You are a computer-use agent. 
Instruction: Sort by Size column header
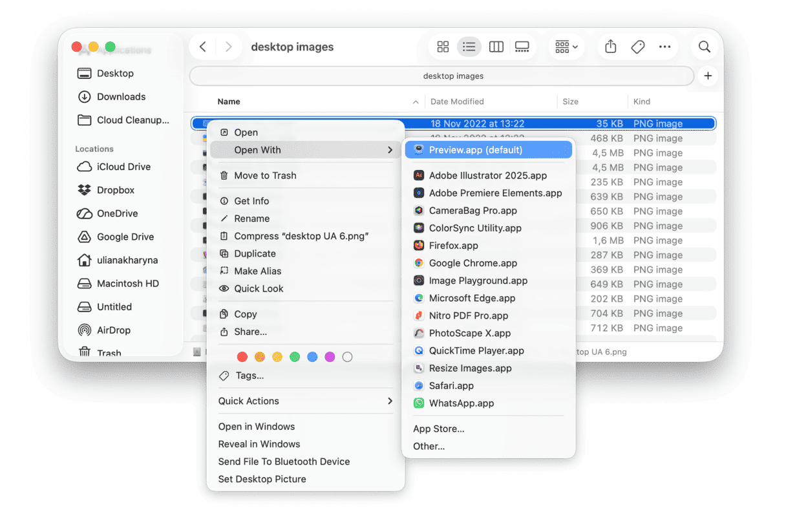click(570, 101)
